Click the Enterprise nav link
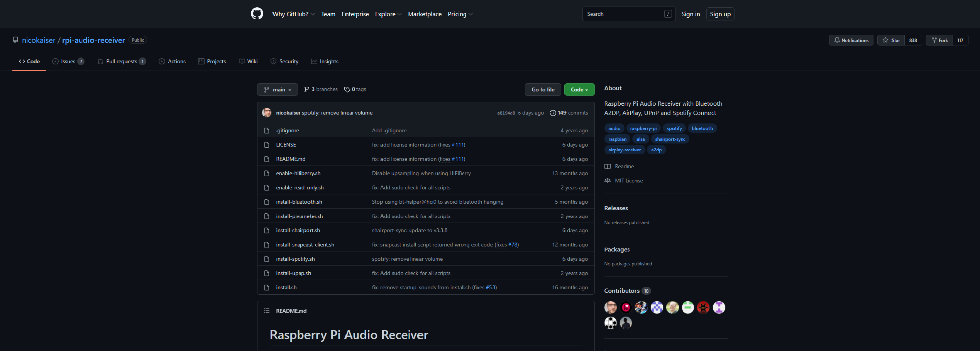The image size is (980, 351). click(x=355, y=14)
